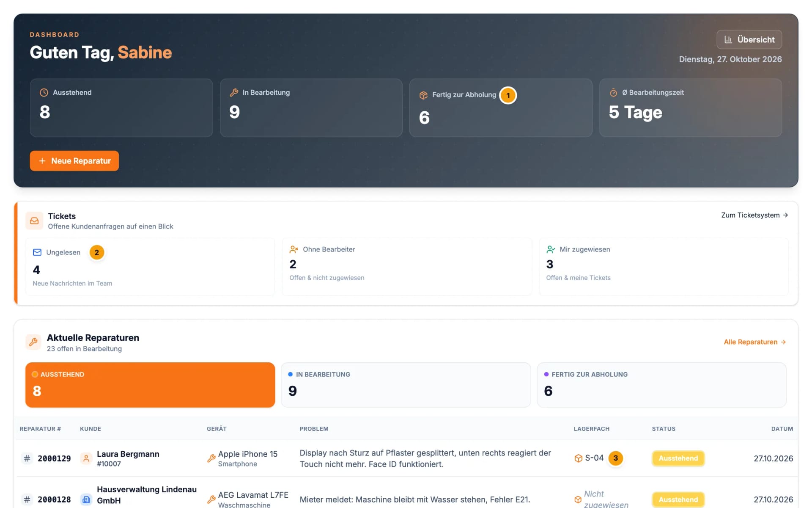Click the LAGERFACH column header
This screenshot has width=812, height=508.
tap(591, 429)
